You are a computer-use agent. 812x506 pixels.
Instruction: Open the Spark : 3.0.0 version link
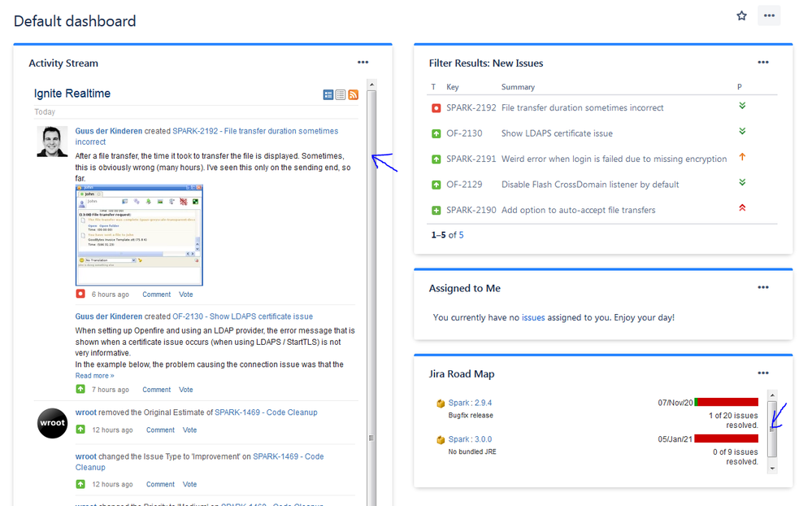pos(471,439)
